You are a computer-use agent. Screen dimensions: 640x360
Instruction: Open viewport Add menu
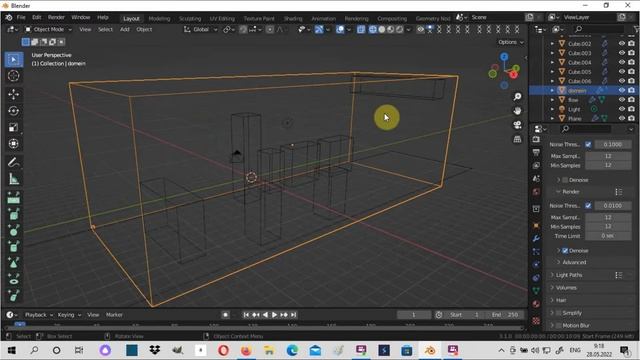click(124, 29)
